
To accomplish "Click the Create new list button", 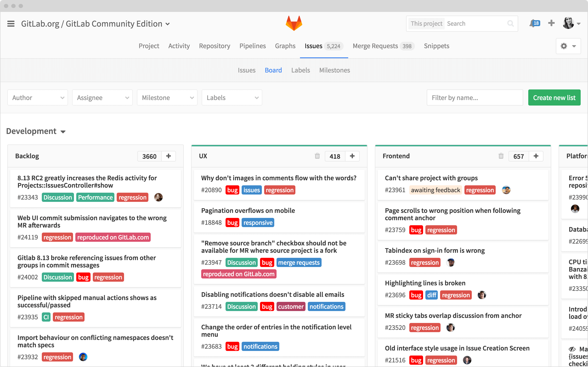I will [554, 97].
